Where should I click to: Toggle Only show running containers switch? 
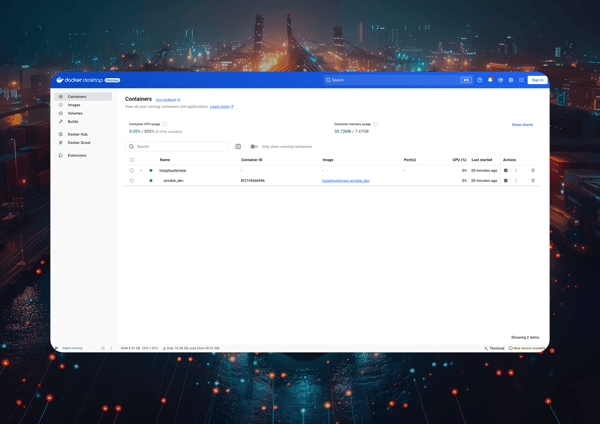coord(254,147)
